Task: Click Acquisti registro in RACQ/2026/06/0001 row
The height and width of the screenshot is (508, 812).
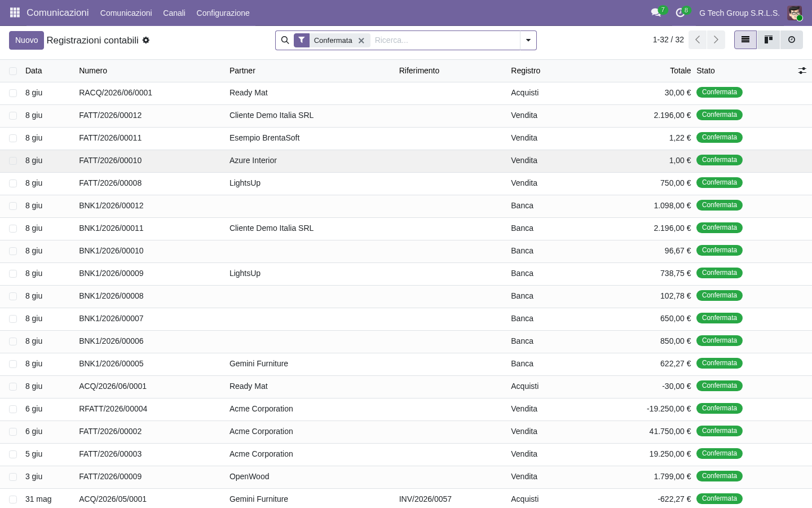Action: pos(525,93)
